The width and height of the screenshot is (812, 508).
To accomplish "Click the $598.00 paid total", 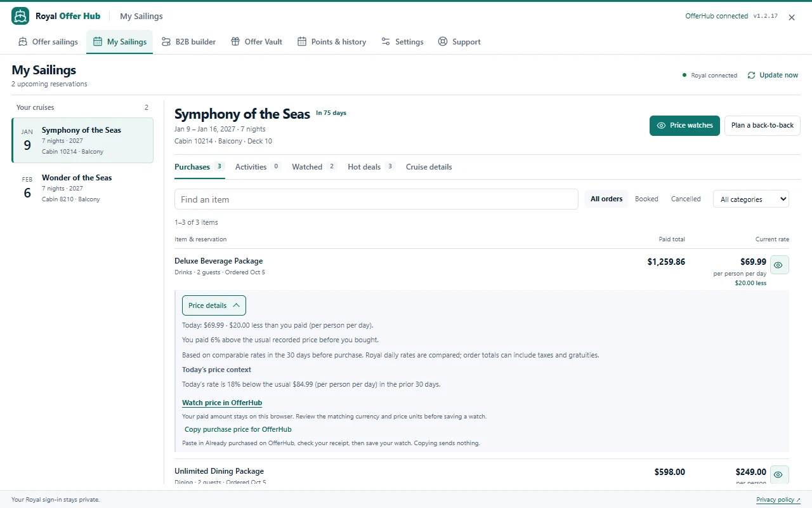I will [x=670, y=472].
